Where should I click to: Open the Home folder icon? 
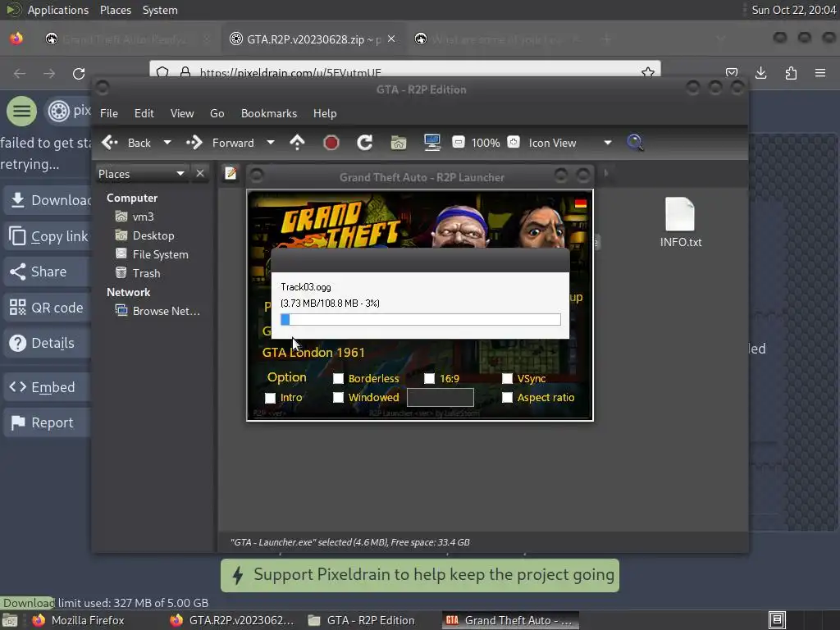[x=399, y=143]
